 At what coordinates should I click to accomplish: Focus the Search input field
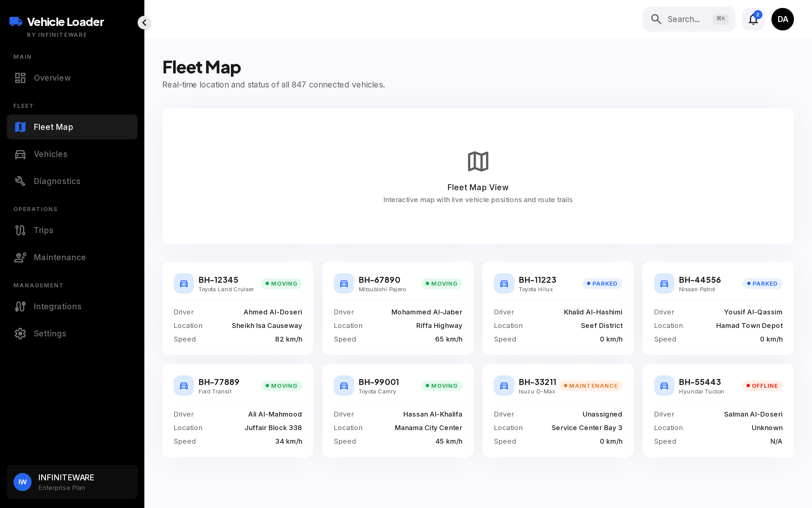pyautogui.click(x=689, y=19)
